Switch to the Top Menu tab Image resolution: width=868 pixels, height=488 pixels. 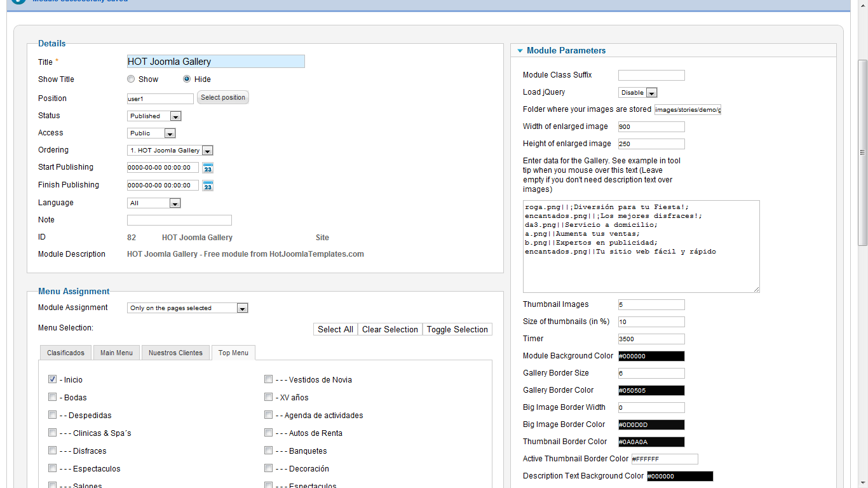pos(233,353)
